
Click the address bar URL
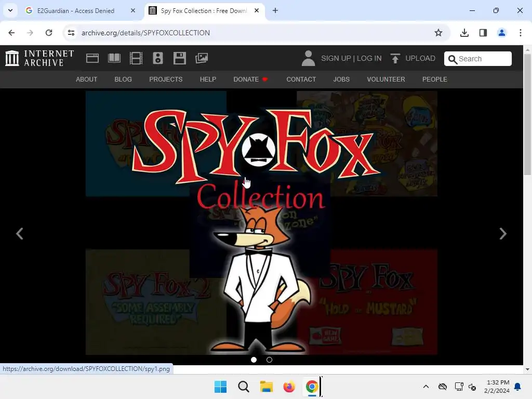(145, 33)
